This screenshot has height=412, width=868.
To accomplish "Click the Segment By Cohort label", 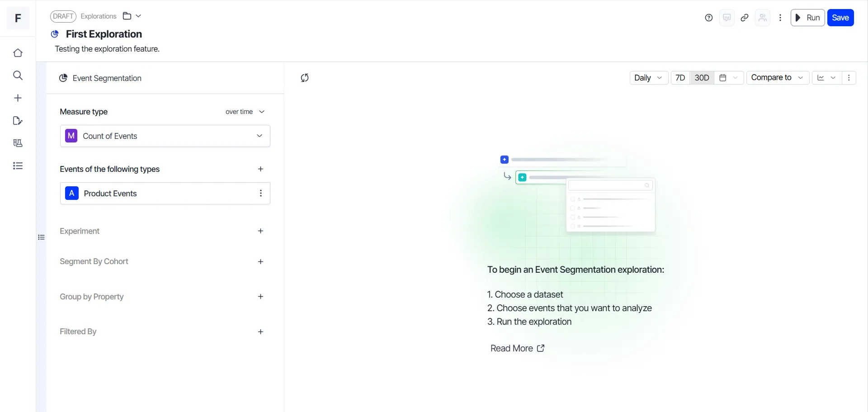I will (x=94, y=261).
